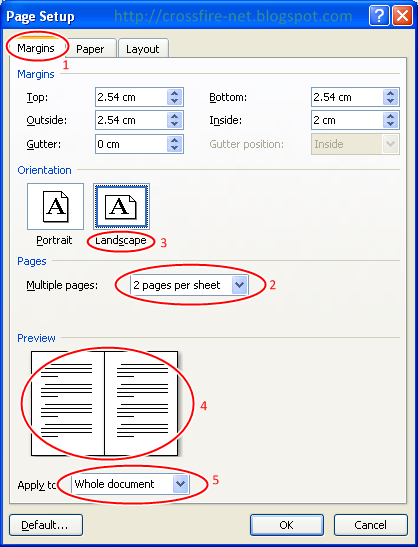
Task: Click the Apply to label
Action: click(37, 485)
